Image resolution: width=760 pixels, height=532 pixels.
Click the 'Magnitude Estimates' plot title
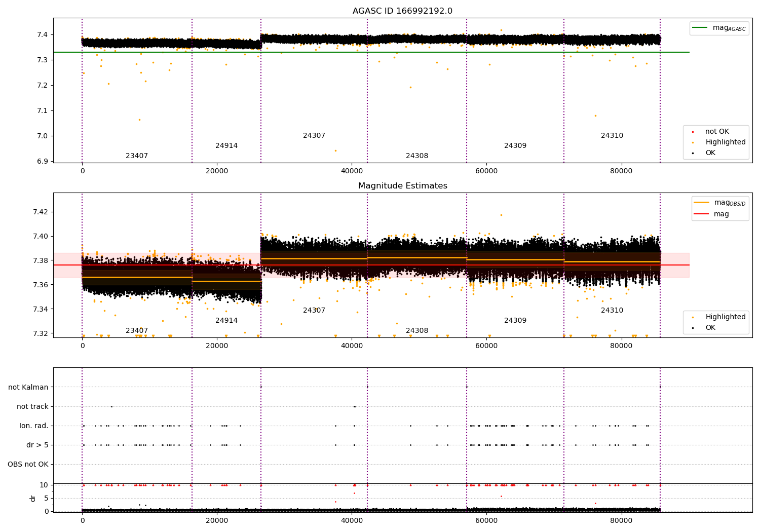402,186
